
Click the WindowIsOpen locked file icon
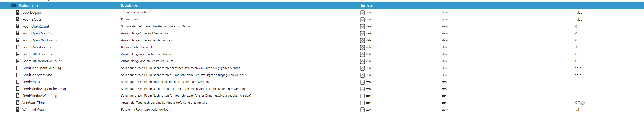(x=18, y=109)
